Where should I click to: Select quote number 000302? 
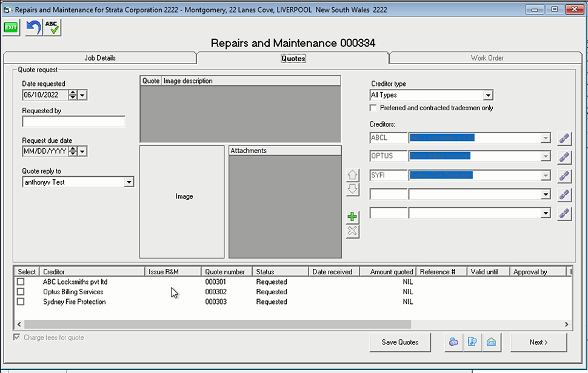pos(216,292)
